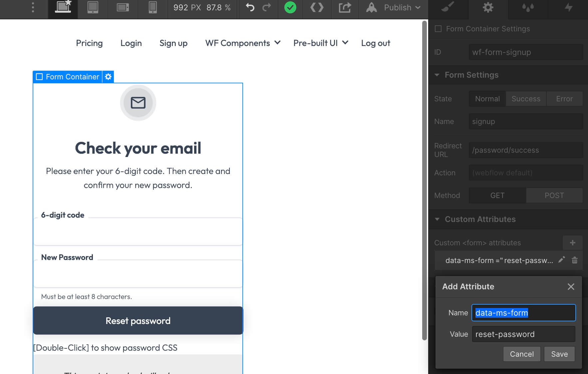Show the form's Success state
Viewport: 588px width, 374px height.
[x=525, y=99]
